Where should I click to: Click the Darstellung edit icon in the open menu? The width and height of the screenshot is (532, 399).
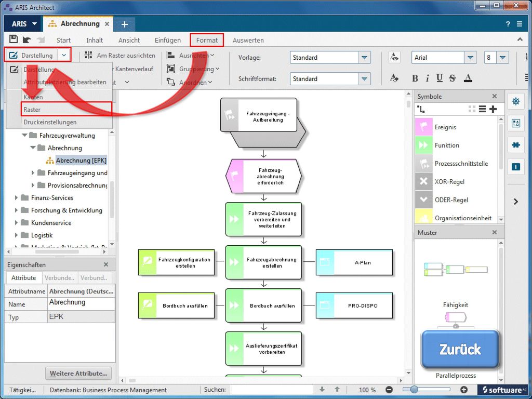click(x=14, y=70)
